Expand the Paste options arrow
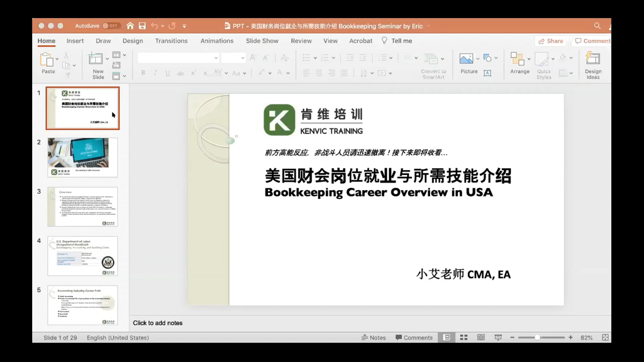The width and height of the screenshot is (644, 362). tap(57, 59)
